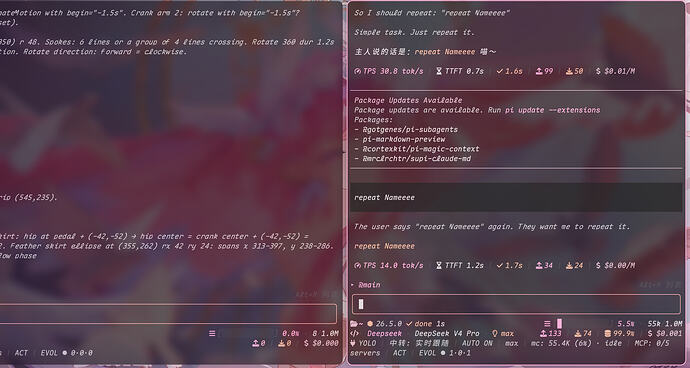Viewport: 690px width, 368px height.
Task: Click the pi-markdown-preview package entry
Action: point(404,139)
